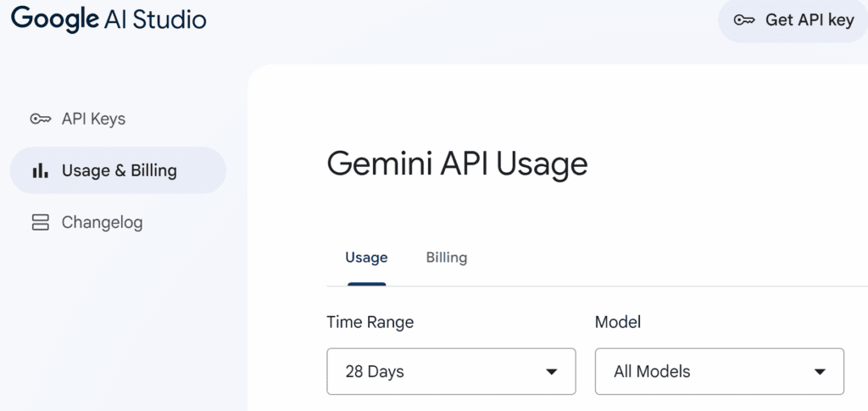This screenshot has width=868, height=411.
Task: Open the Model dropdown
Action: pos(719,371)
